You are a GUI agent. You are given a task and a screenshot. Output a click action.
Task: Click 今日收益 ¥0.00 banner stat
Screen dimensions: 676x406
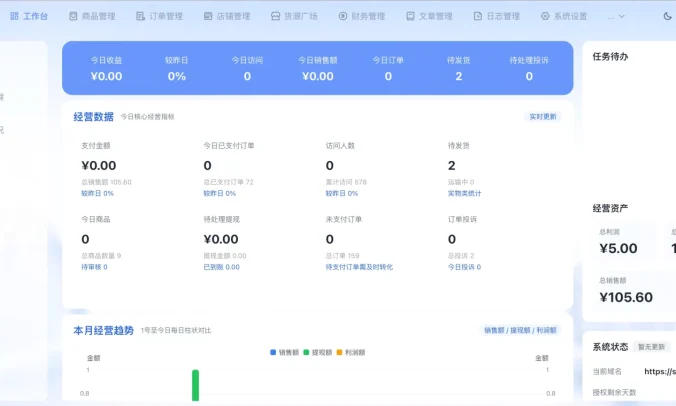pos(106,69)
